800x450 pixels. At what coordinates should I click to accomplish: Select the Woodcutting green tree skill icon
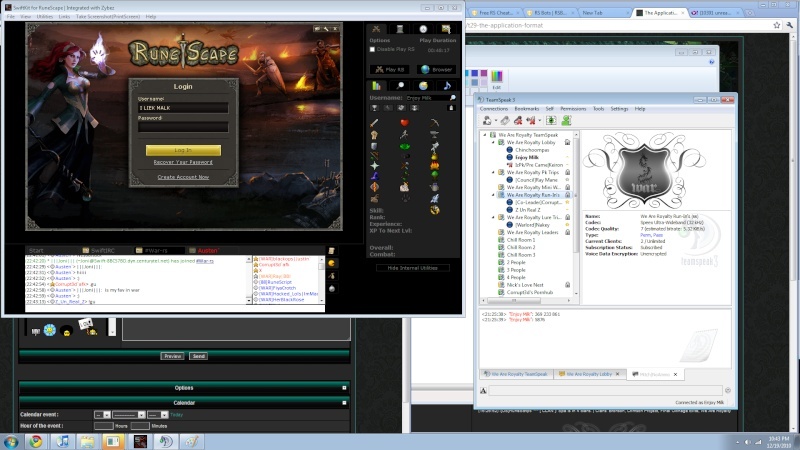pyautogui.click(x=434, y=176)
